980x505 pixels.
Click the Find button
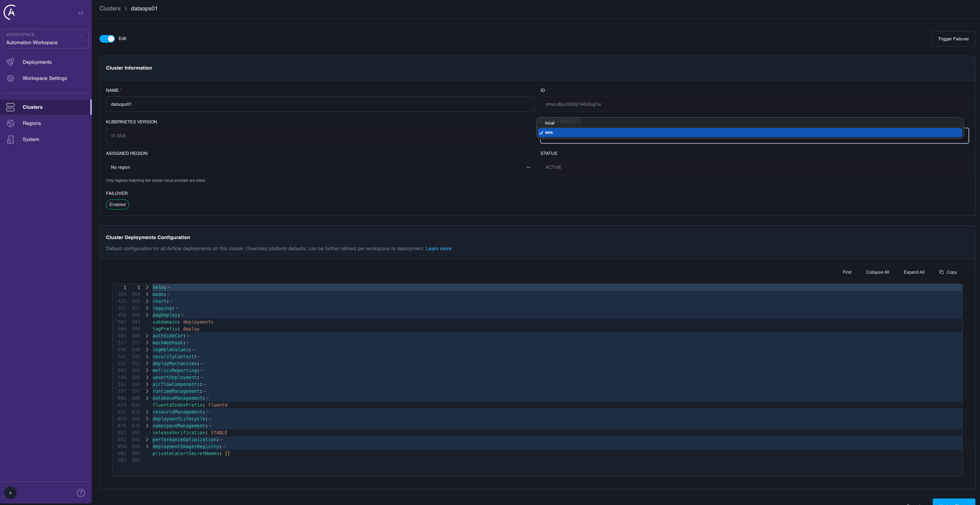(847, 272)
